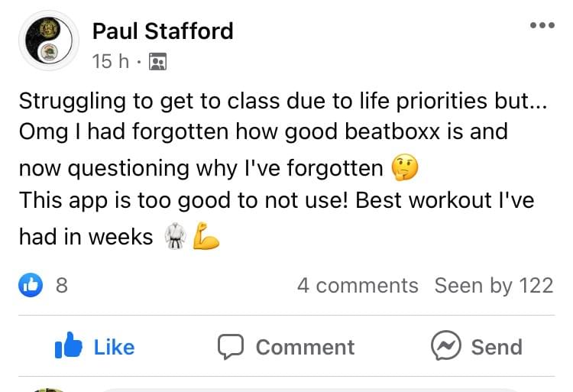Click the Send button label
Screen dimensions: 573x392
pyautogui.click(x=497, y=347)
